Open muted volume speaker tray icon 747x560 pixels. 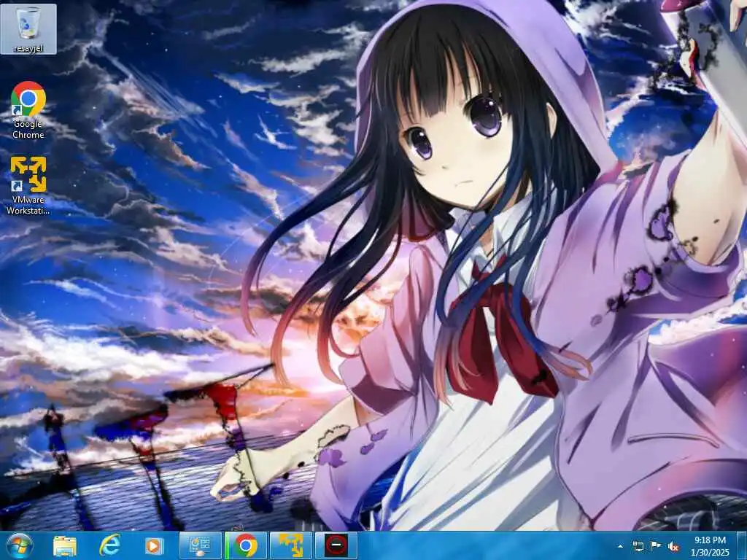tap(673, 547)
